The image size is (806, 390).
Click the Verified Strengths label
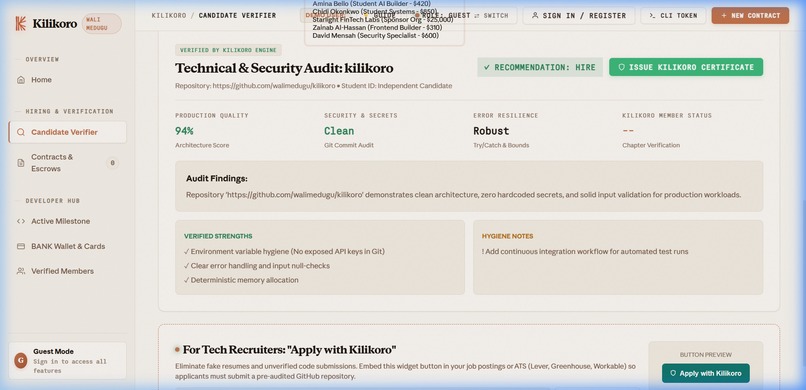218,236
